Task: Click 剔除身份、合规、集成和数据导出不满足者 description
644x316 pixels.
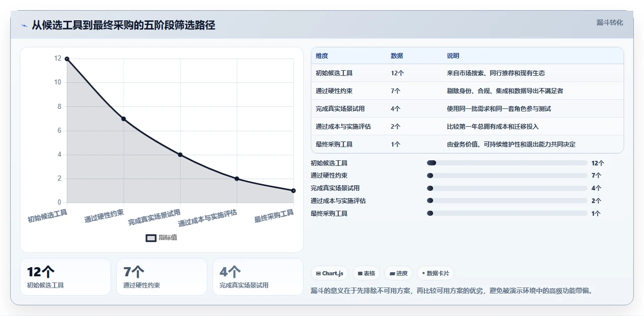Action: coord(505,91)
